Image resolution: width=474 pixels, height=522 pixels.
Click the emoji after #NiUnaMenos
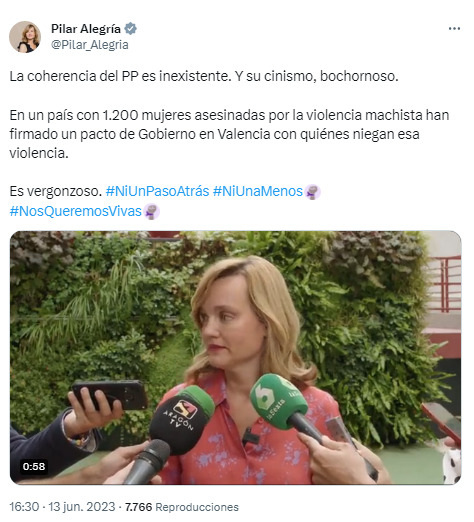click(313, 192)
